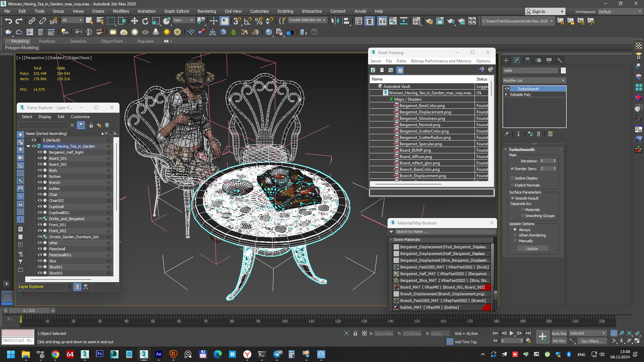The image size is (644, 362).
Task: Open the Key filter Selected dropdown
Action: (x=588, y=333)
